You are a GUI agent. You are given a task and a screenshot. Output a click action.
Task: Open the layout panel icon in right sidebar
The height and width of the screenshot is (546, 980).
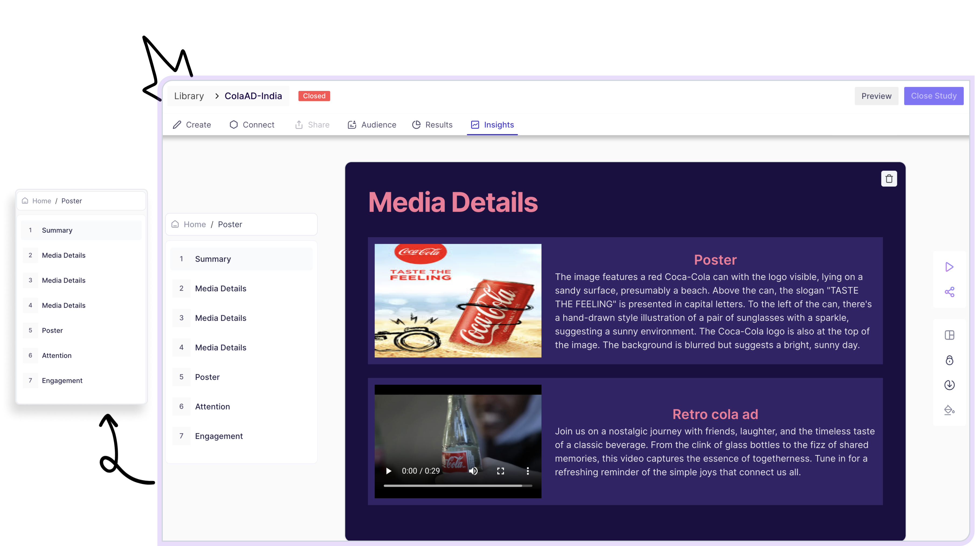[949, 335]
